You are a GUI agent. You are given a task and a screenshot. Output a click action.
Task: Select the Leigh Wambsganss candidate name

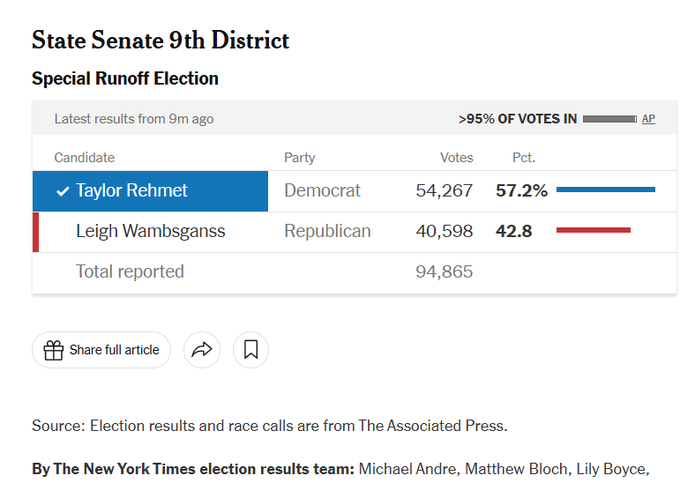pos(150,231)
